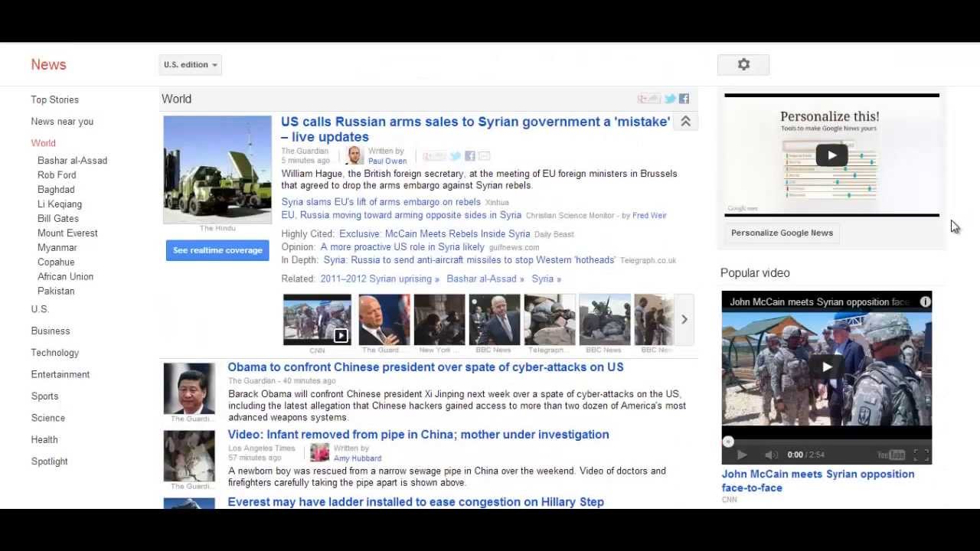
Task: Go to Top Stories section
Action: tap(54, 99)
